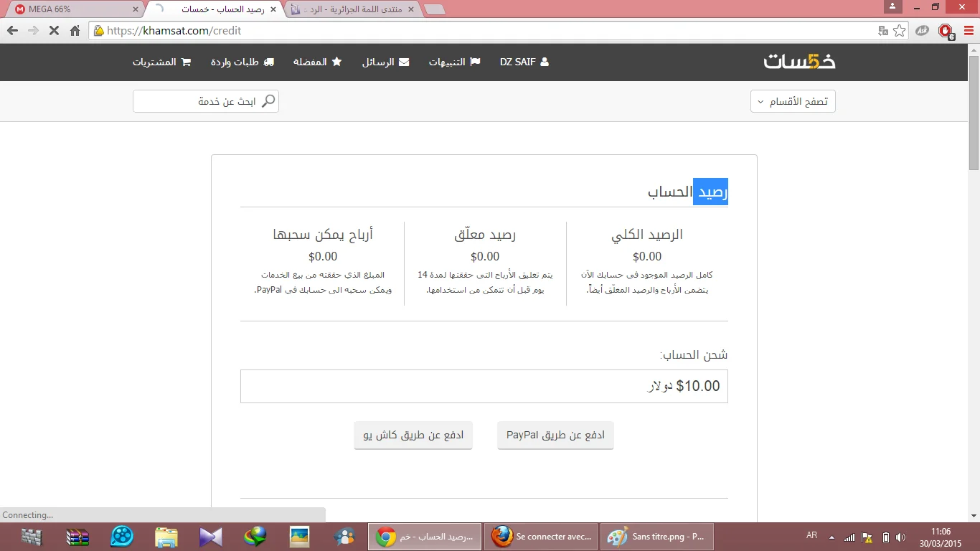Click the $10.00 charge amount field
Image resolution: width=980 pixels, height=551 pixels.
pyautogui.click(x=484, y=386)
